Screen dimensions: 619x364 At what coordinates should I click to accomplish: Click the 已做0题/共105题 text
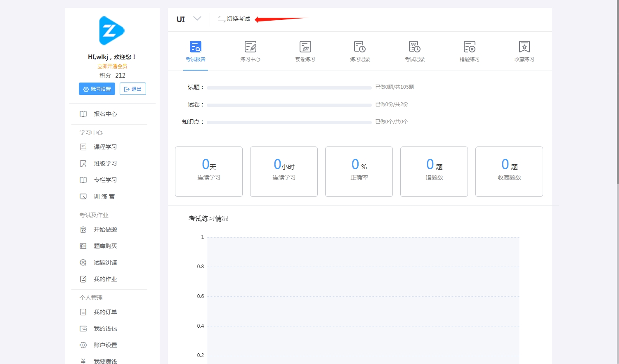[395, 87]
